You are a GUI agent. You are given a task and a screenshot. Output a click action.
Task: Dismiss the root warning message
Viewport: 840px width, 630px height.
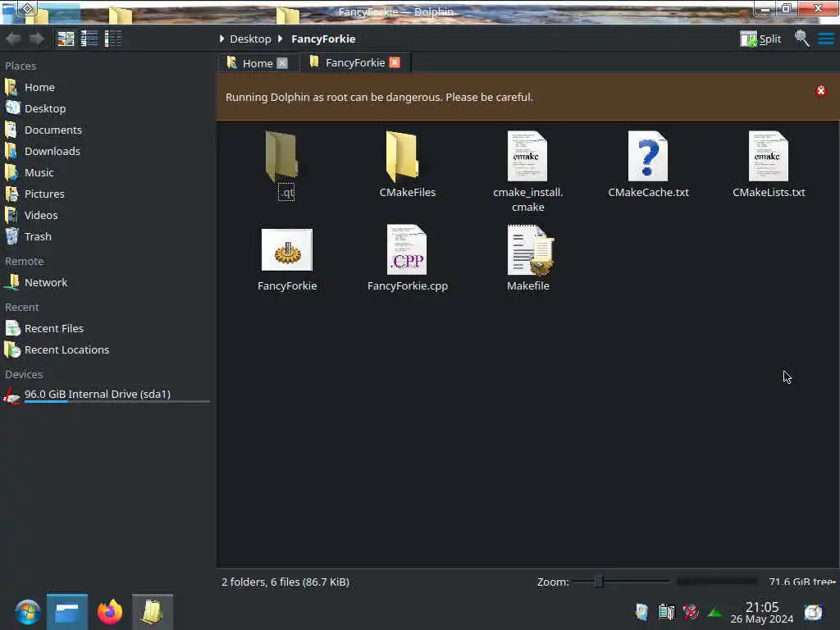pos(820,91)
